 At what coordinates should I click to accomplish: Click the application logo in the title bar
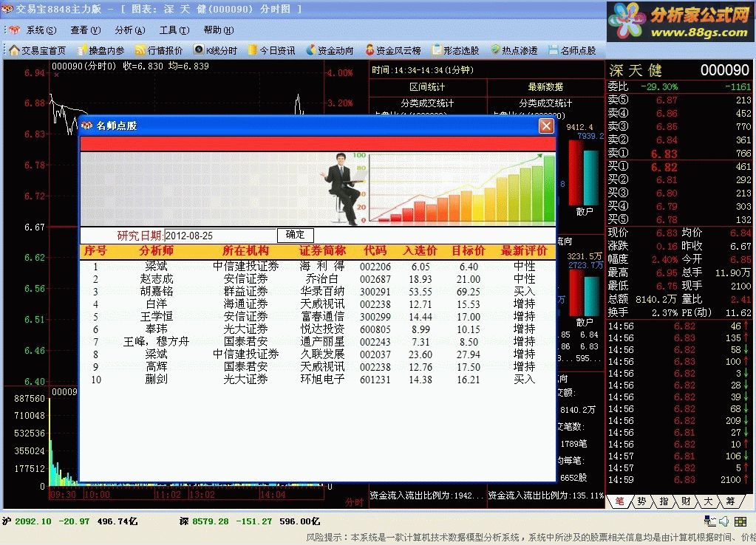[x=7, y=9]
